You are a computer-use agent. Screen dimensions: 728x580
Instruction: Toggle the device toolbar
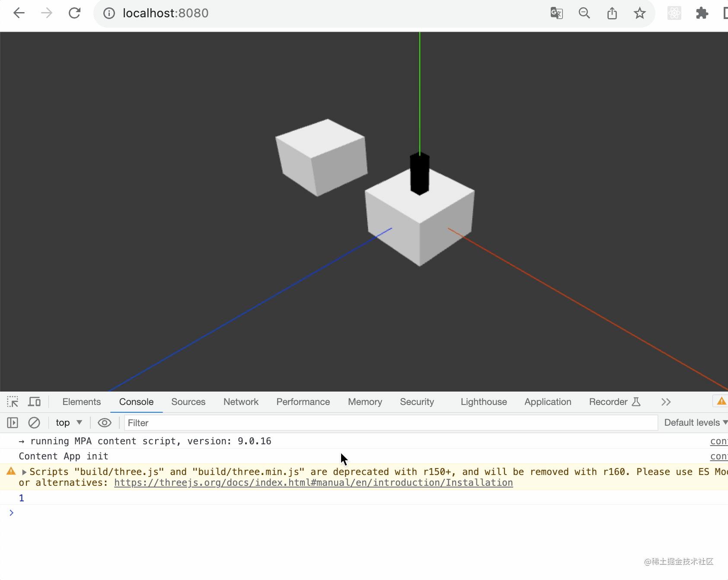[34, 402]
